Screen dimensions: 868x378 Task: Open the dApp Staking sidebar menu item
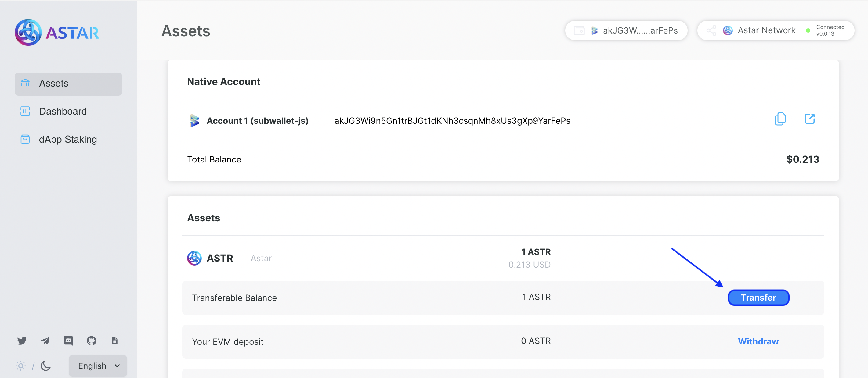(x=68, y=139)
